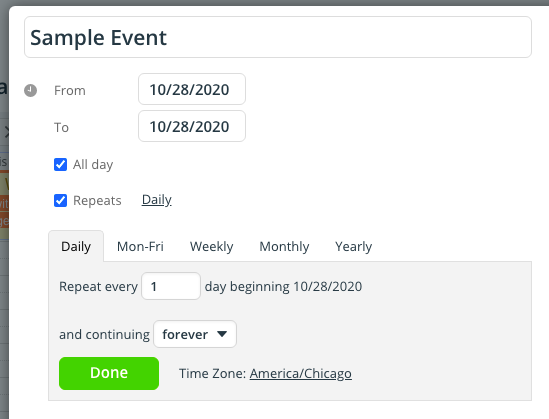
Task: Open the America/Chicago time zone link
Action: point(300,373)
